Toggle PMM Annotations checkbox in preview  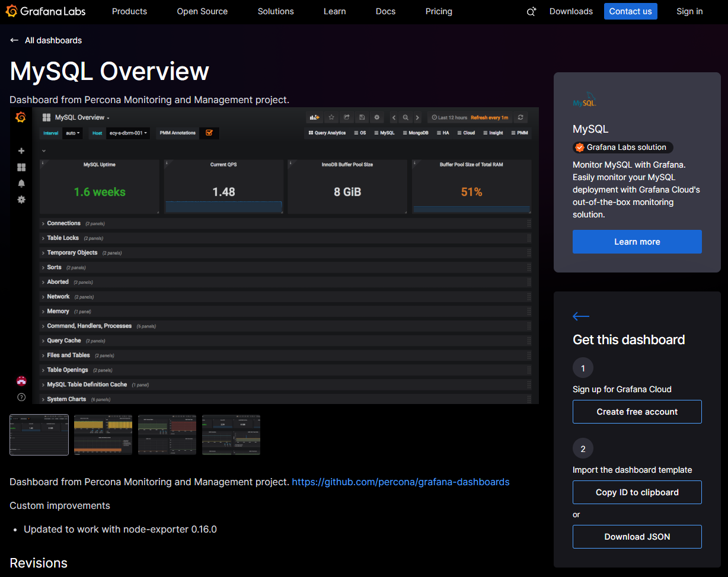pyautogui.click(x=209, y=133)
